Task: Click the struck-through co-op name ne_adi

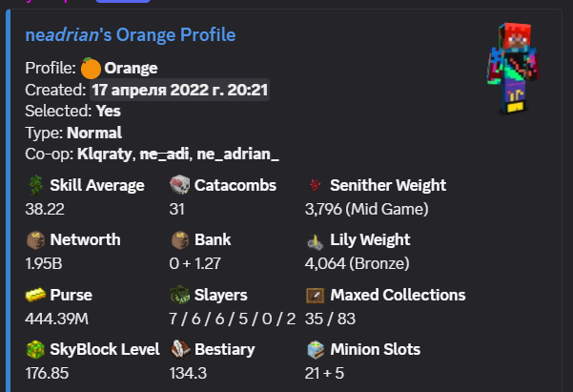Action: (164, 155)
